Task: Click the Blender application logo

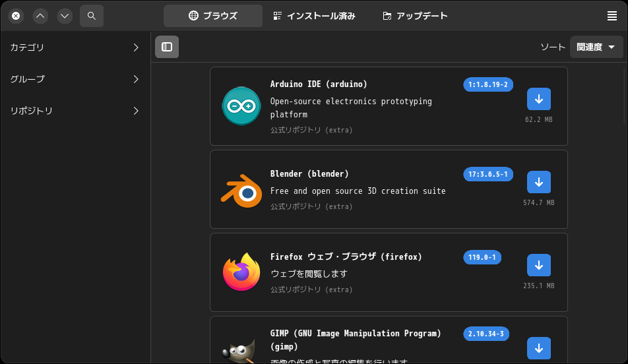Action: 241,191
